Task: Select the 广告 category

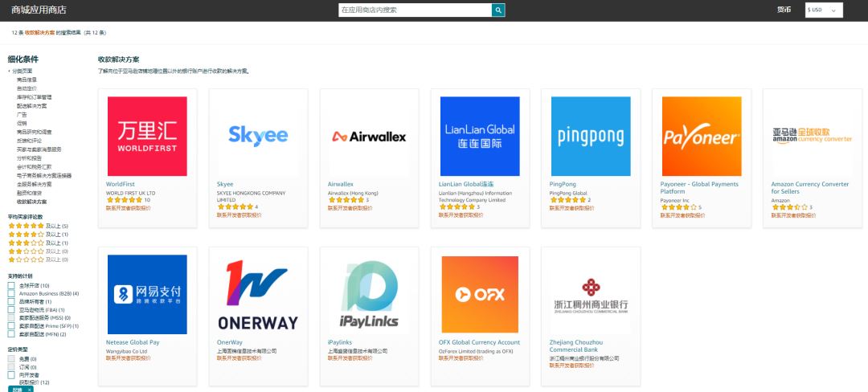Action: (x=22, y=114)
